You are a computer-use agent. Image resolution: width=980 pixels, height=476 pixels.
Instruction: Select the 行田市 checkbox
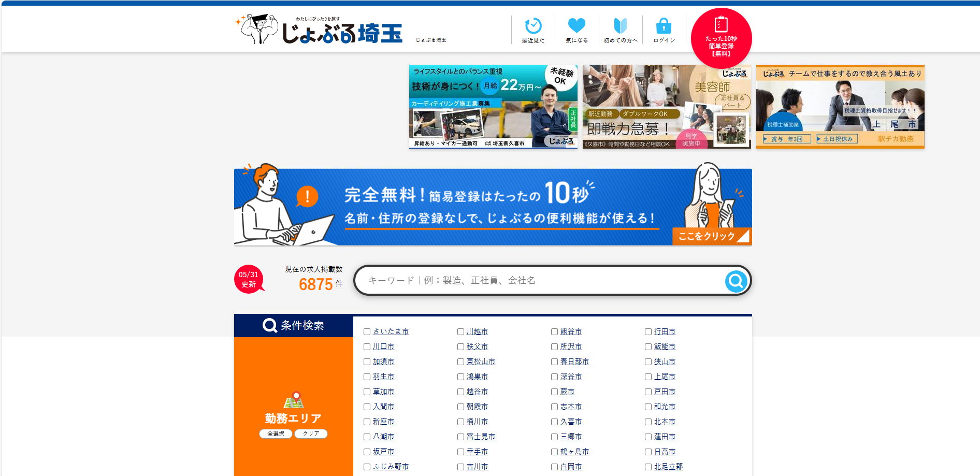coord(648,332)
